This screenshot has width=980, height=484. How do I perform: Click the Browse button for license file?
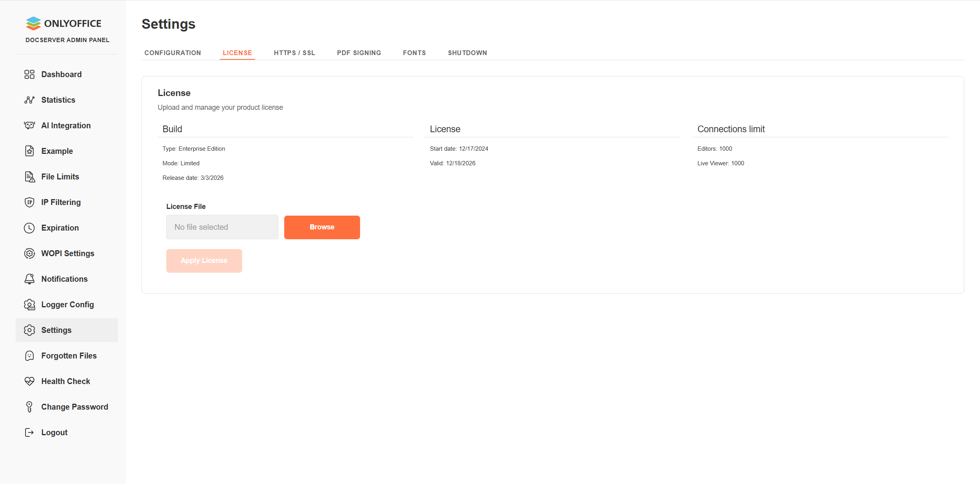[322, 227]
